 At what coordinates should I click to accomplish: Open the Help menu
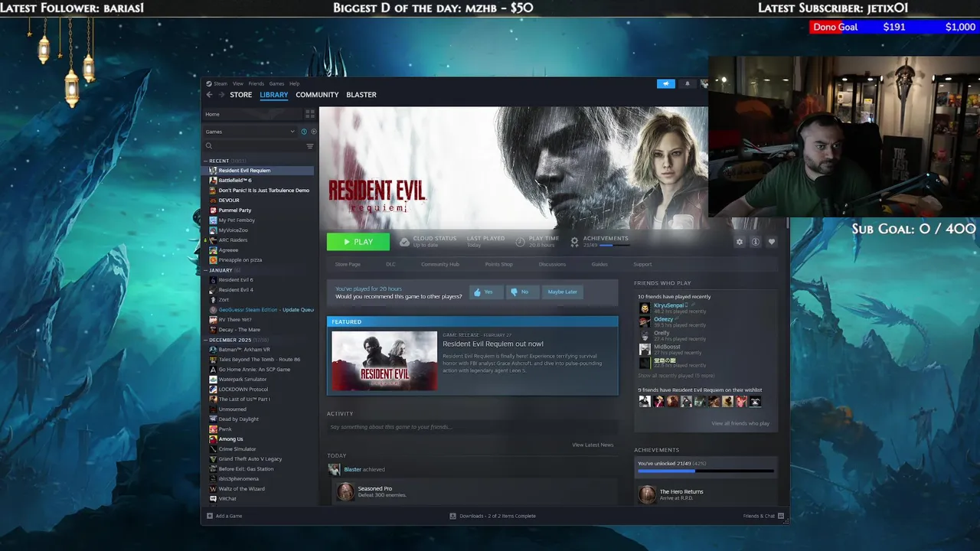pos(294,83)
